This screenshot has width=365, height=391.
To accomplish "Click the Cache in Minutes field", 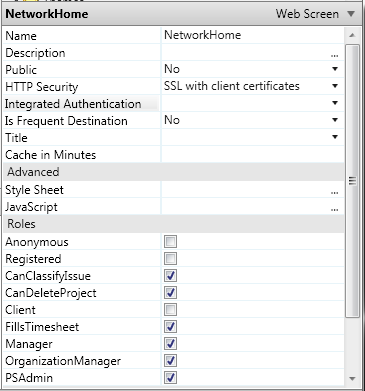I will coord(252,155).
